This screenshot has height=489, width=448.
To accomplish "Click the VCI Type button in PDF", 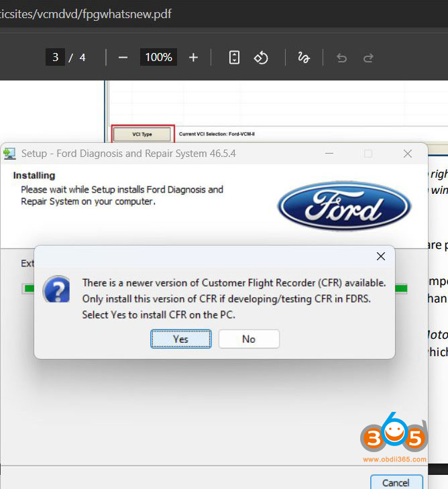I will tap(142, 134).
